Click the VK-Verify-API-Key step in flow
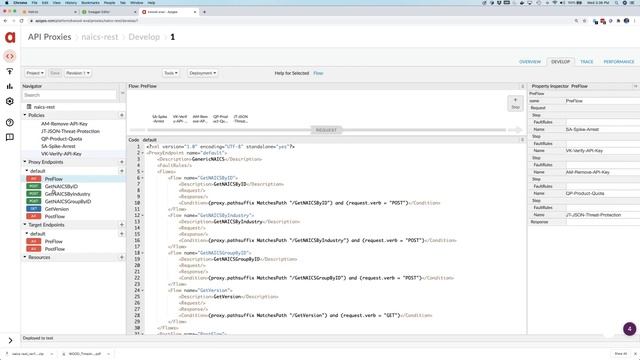The height and width of the screenshot is (360, 640). pyautogui.click(x=180, y=119)
